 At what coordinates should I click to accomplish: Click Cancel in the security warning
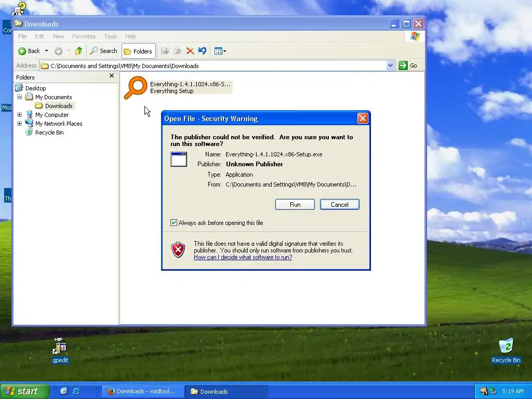tap(340, 205)
